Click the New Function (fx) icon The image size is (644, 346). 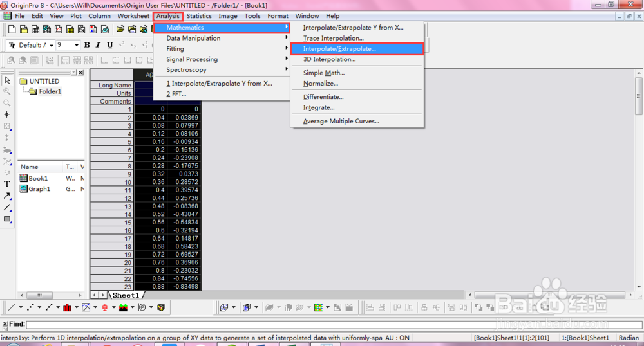point(81,29)
